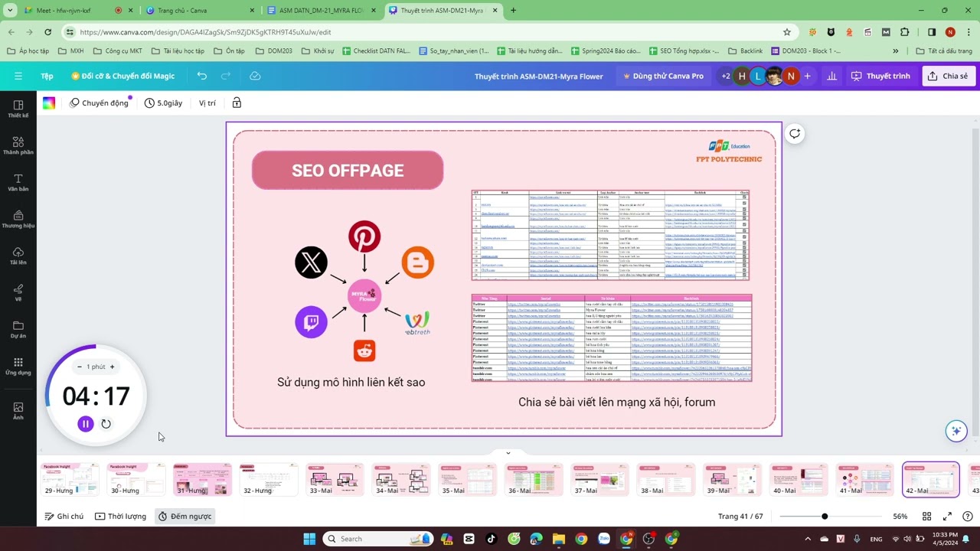The width and height of the screenshot is (980, 551).
Task: Undo the last action
Action: pos(201,76)
